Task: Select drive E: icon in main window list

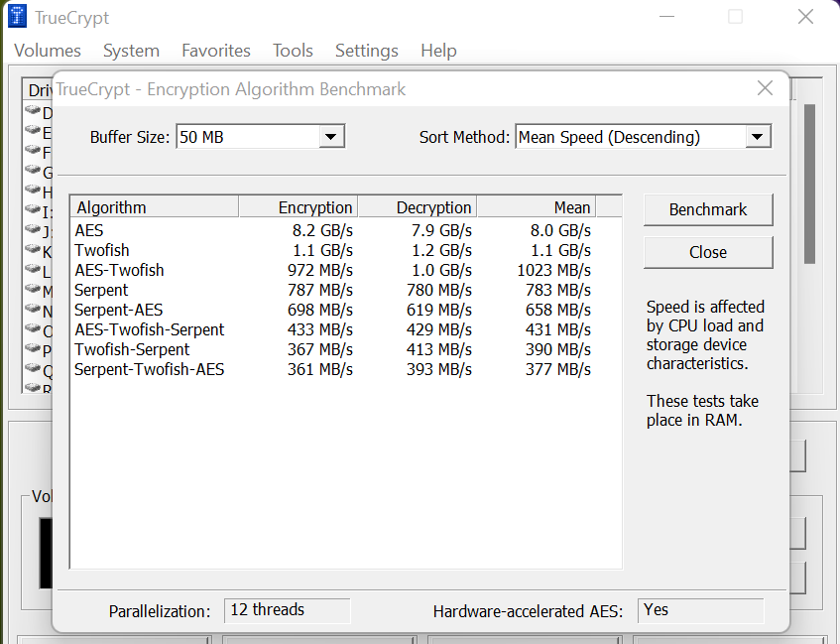Action: tap(33, 131)
